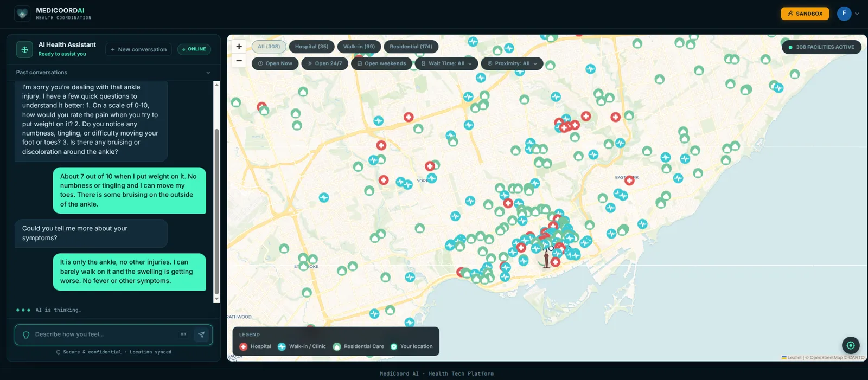Viewport: 868px width, 380px height.
Task: Open the user avatar labeled F
Action: click(844, 14)
